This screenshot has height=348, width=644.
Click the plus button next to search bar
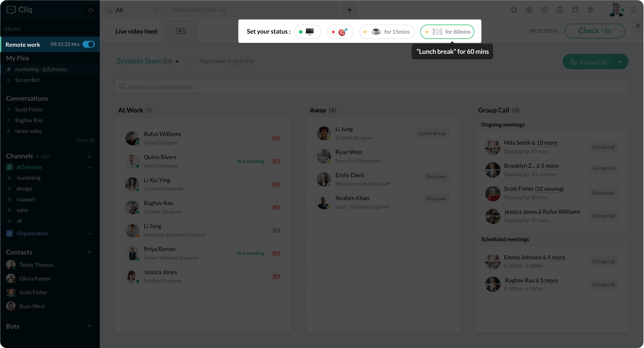click(x=350, y=10)
